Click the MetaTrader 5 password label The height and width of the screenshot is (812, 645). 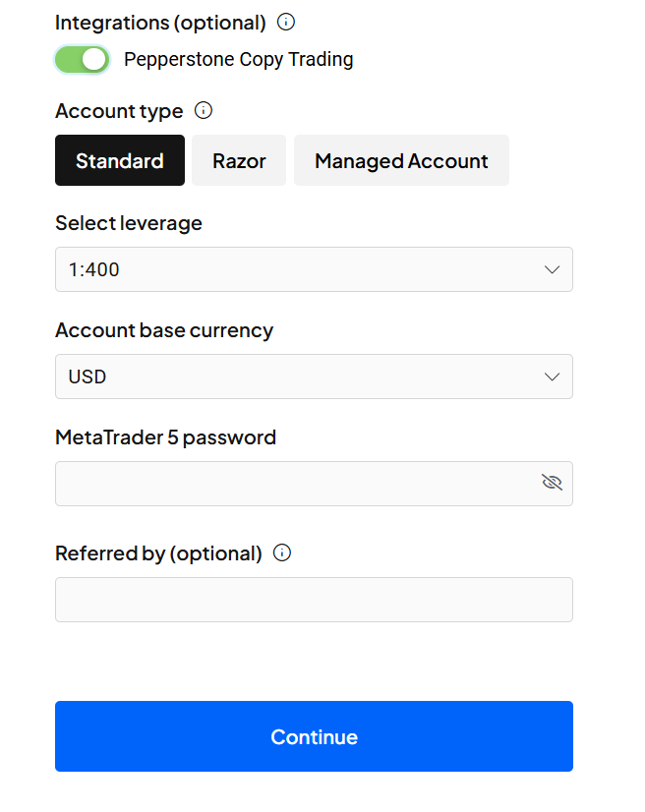[165, 437]
